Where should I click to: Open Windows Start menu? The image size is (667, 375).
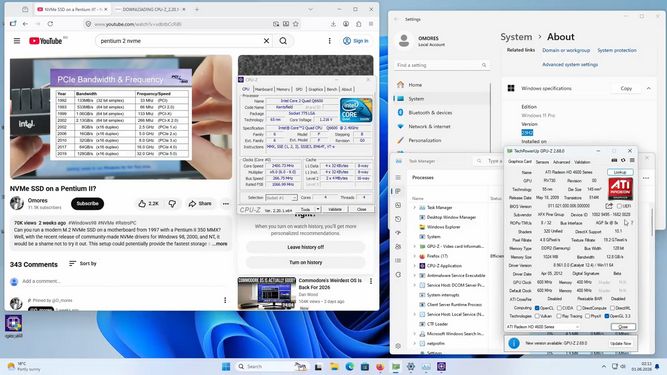tap(226, 366)
